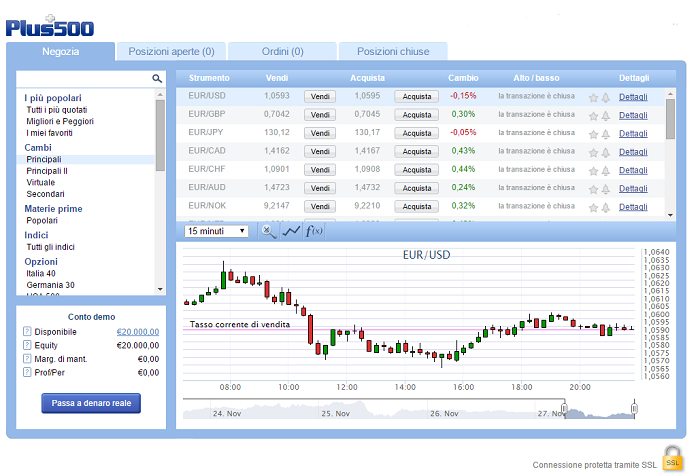Click the chart zoom reset magnifier icon
This screenshot has width=700, height=476.
click(x=268, y=231)
